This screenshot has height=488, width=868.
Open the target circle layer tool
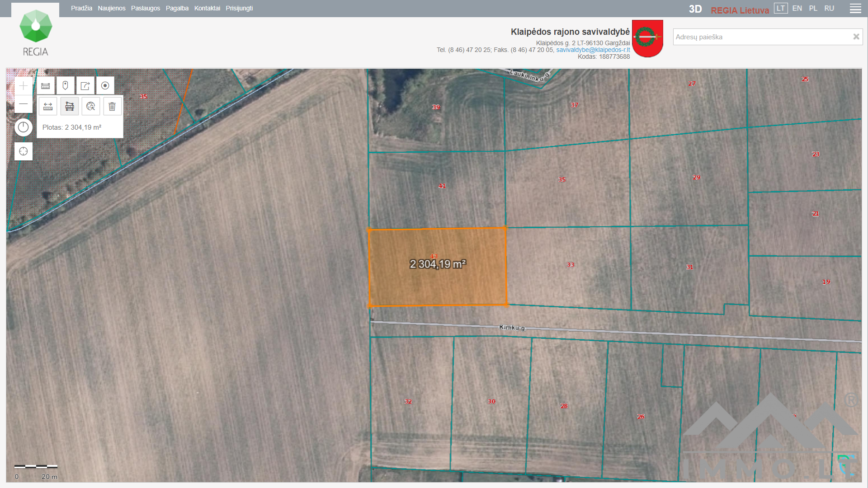(x=105, y=85)
